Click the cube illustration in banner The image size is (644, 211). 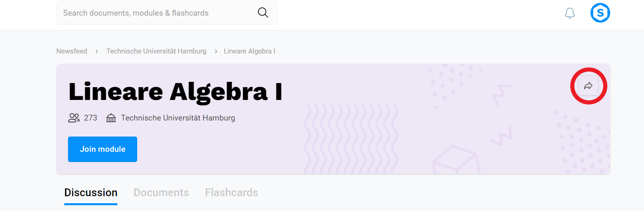[x=456, y=160]
